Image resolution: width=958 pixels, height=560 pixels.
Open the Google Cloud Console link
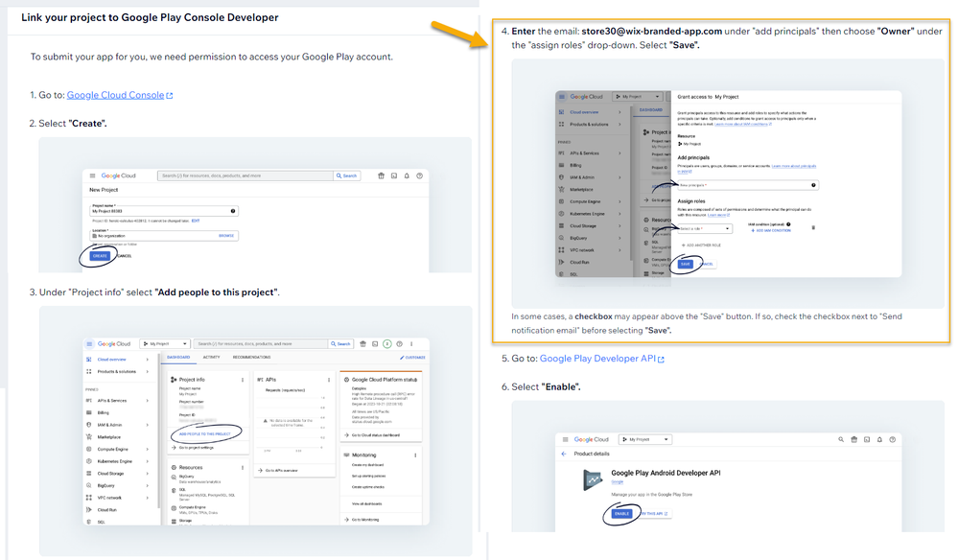[x=115, y=95]
